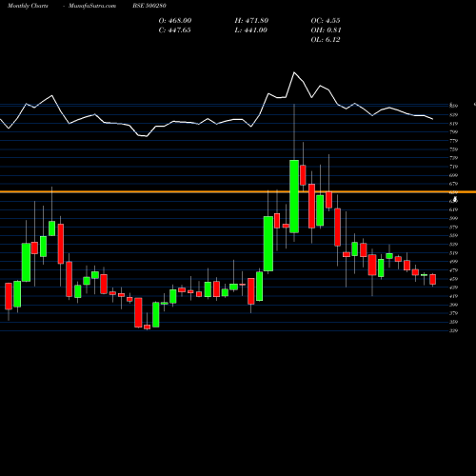
Task: Click the 699 price axis label
Action: (x=454, y=175)
